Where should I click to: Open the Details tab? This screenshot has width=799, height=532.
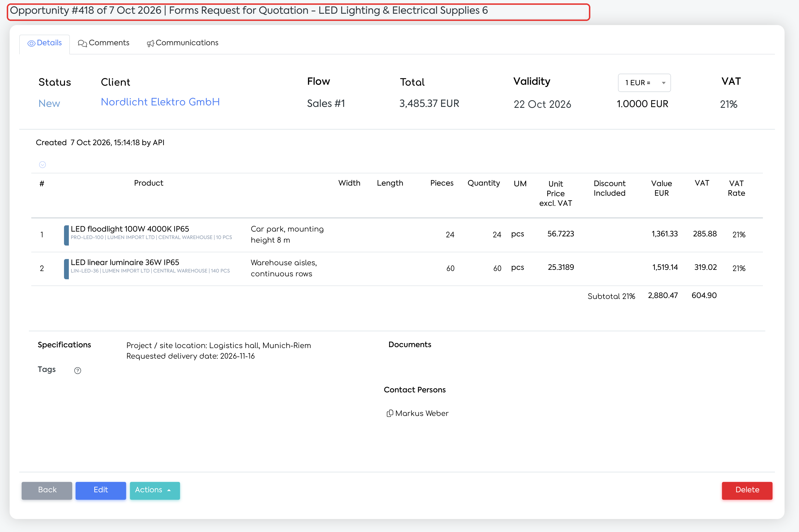pyautogui.click(x=45, y=43)
